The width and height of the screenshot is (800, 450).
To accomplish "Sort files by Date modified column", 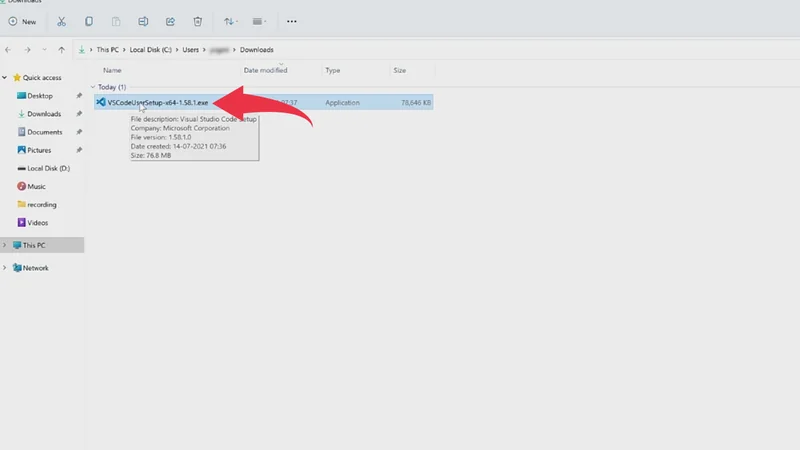I will (x=265, y=71).
